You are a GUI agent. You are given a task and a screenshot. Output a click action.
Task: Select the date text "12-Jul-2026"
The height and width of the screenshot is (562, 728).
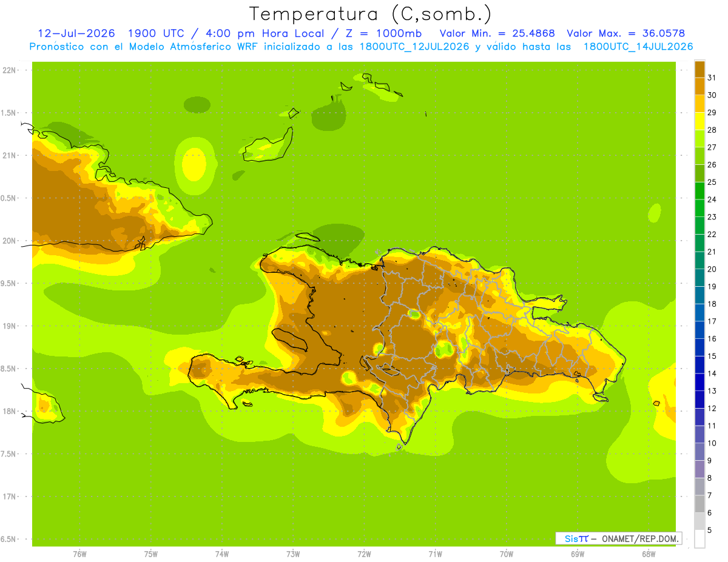click(76, 33)
